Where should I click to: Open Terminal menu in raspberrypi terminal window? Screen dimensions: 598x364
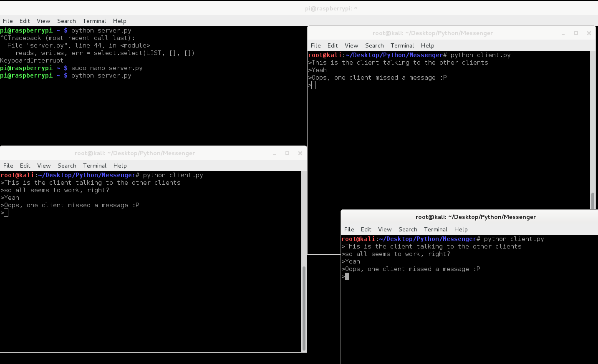94,21
